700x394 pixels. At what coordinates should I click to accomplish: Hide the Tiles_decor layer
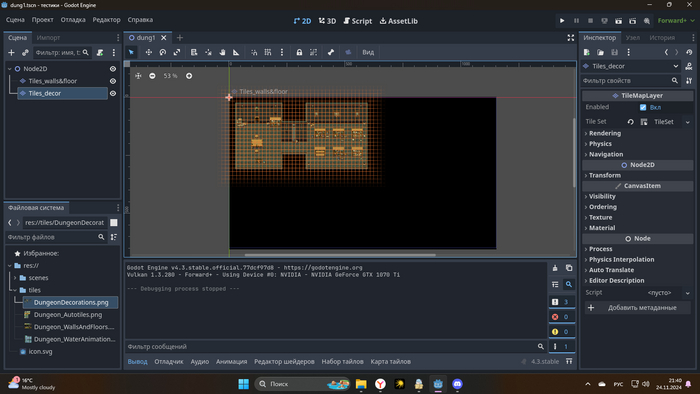pyautogui.click(x=113, y=93)
